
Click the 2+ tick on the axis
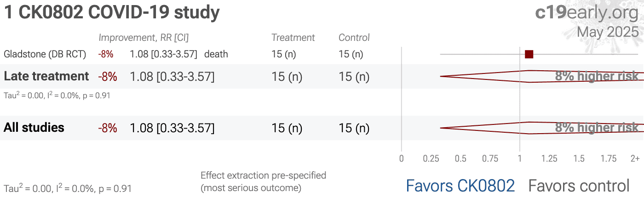coord(635,158)
